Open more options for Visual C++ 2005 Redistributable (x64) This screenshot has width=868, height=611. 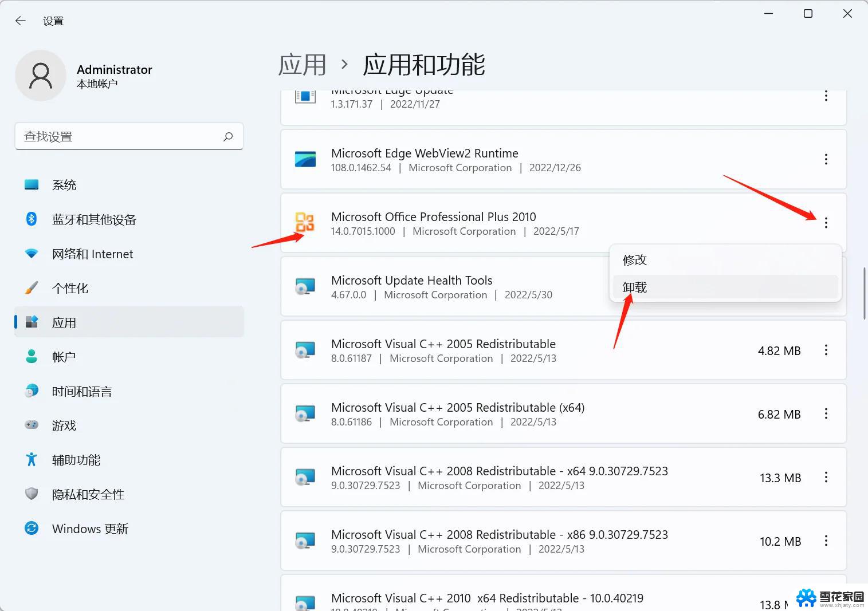(x=826, y=413)
